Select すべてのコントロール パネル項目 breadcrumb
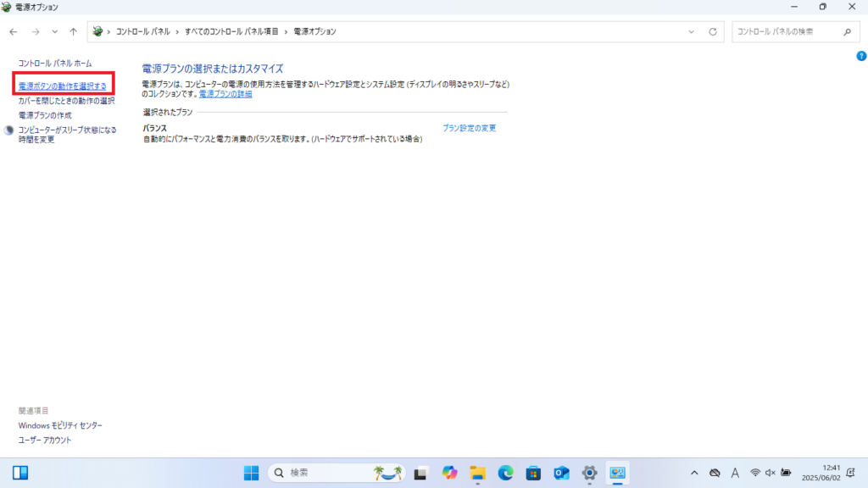This screenshot has height=488, width=868. (231, 31)
